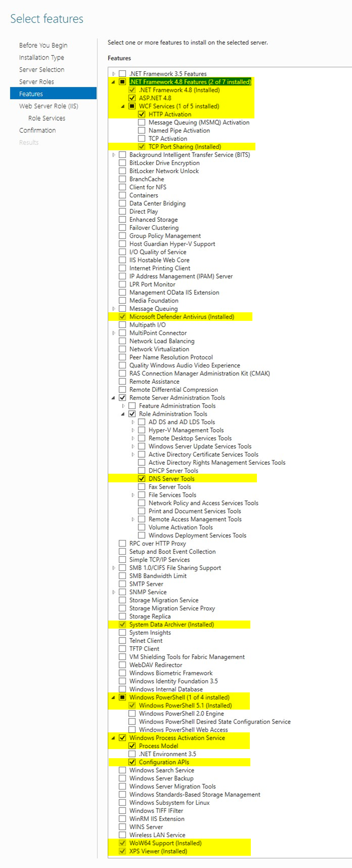The image size is (352, 868).
Task: Uncheck Configuration APIs checkbox
Action: 132,762
